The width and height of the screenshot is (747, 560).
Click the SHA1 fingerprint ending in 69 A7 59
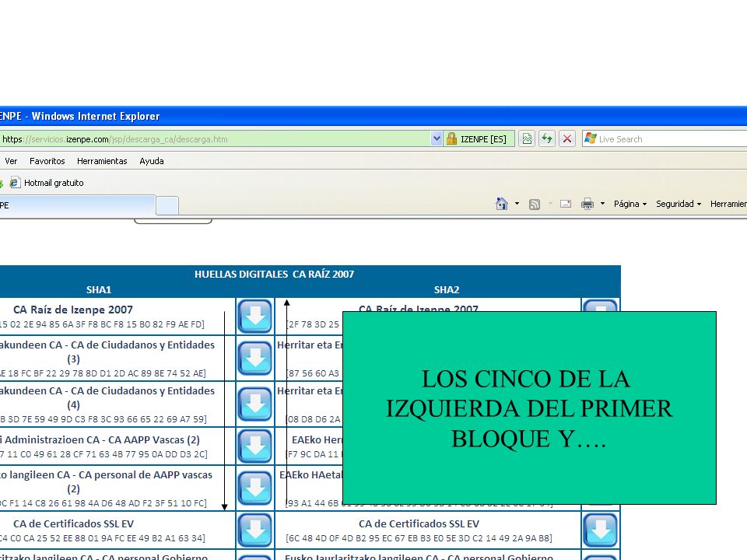[103, 419]
